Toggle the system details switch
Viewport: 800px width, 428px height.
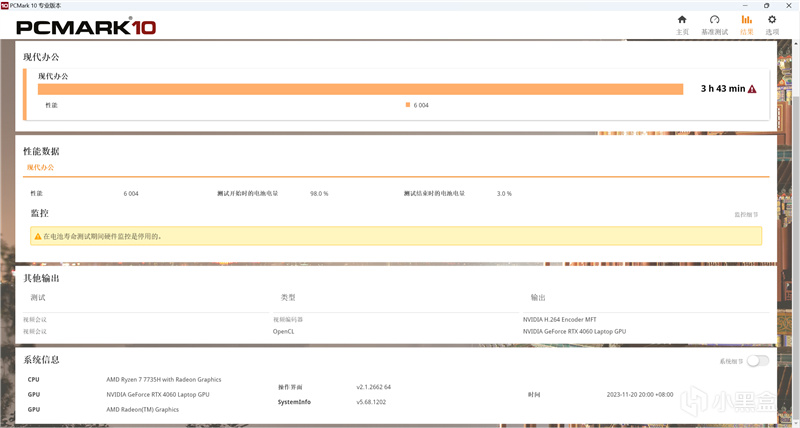click(758, 361)
